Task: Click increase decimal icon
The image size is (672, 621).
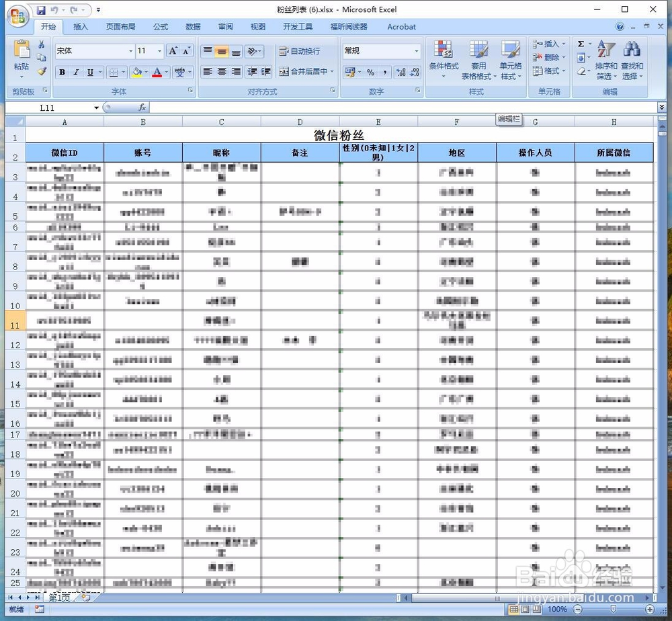Action: (x=401, y=72)
